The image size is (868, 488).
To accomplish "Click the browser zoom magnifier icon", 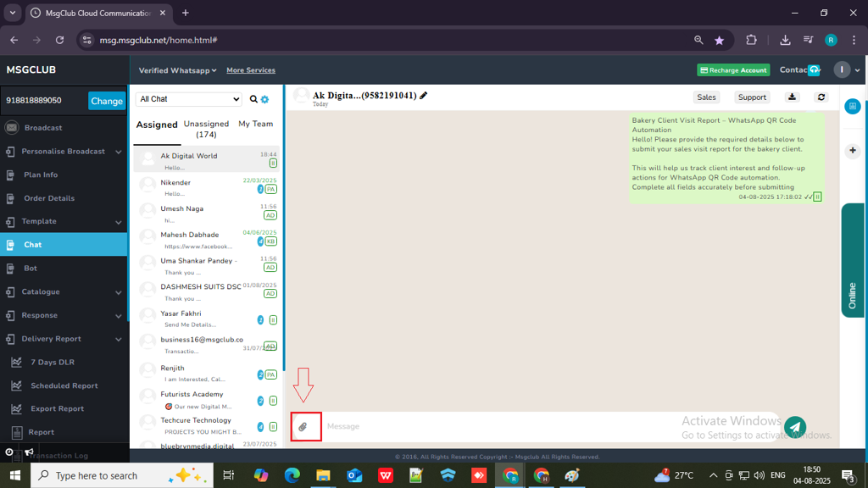I will [x=698, y=40].
